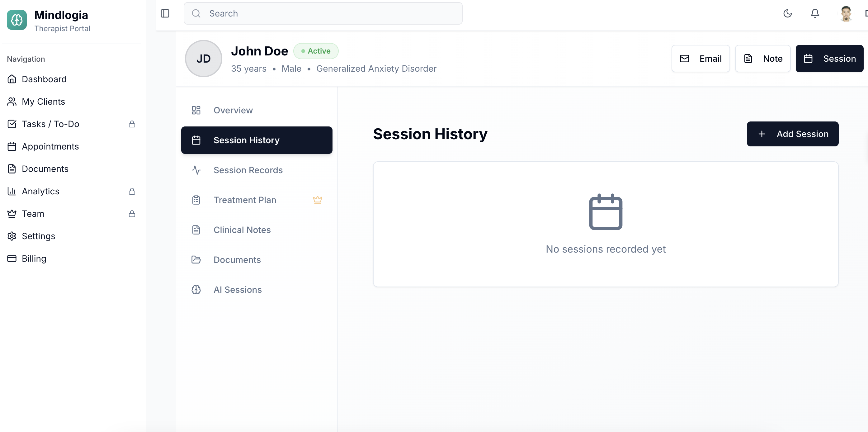This screenshot has height=432, width=868.
Task: Toggle the sidebar collapse icon
Action: coord(165,13)
